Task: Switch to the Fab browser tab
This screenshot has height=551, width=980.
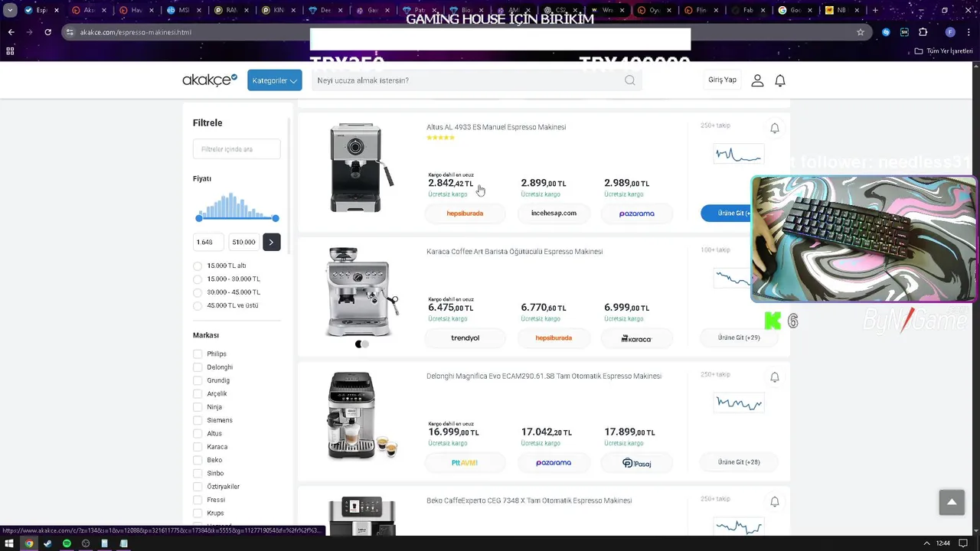Action: click(748, 11)
